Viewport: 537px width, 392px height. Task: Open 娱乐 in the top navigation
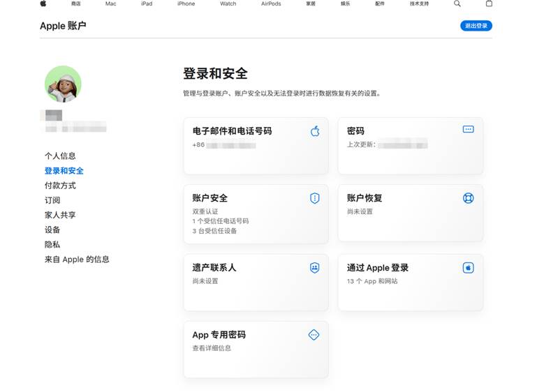click(x=345, y=3)
